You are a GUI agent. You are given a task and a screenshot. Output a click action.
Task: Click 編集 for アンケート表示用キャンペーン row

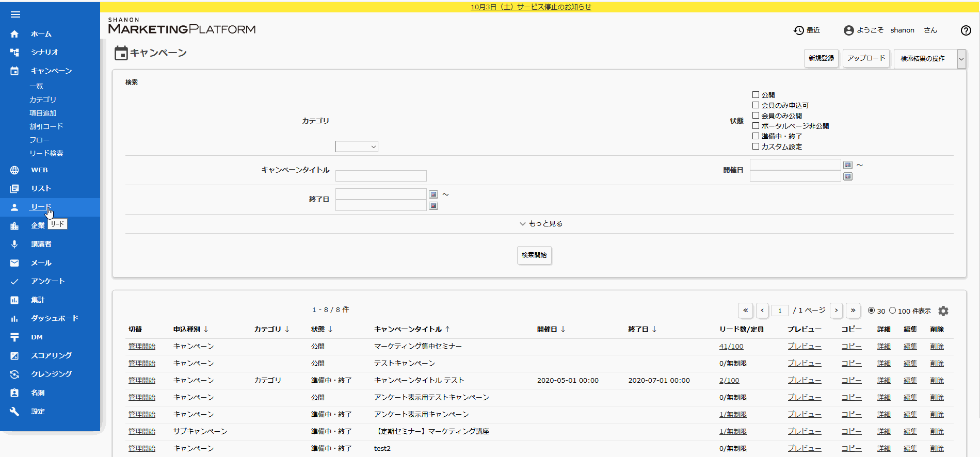(x=910, y=415)
